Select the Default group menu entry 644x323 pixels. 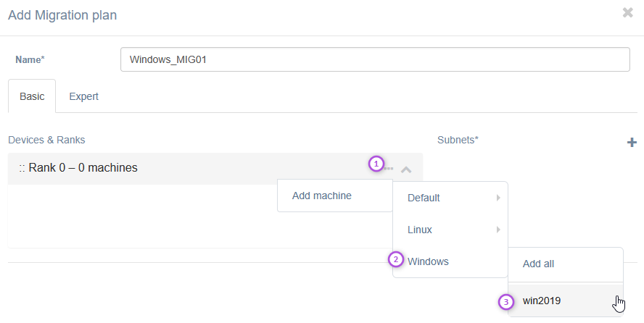click(424, 198)
